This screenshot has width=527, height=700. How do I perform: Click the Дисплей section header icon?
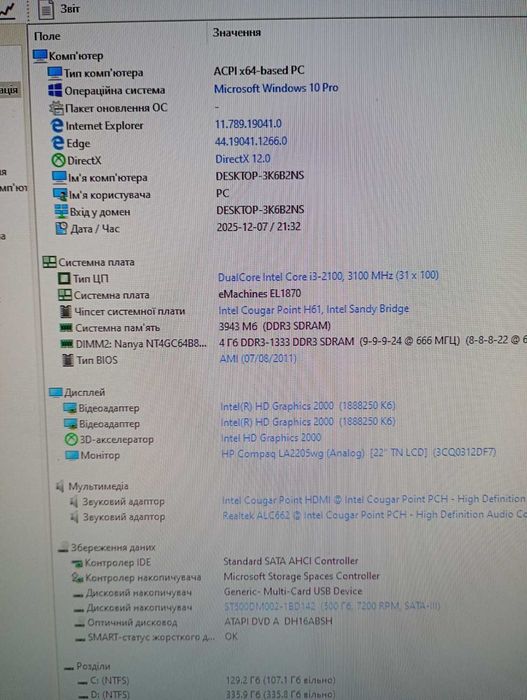tap(56, 392)
